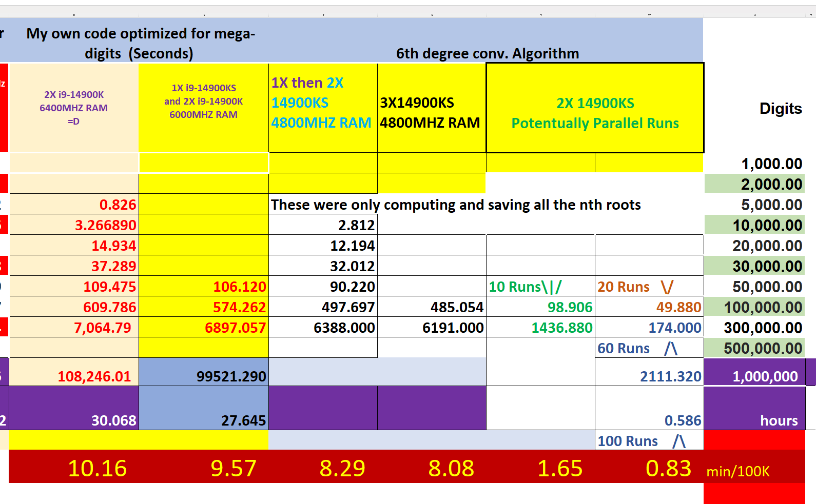This screenshot has width=816, height=504.
Task: Select the '2X i9-14900K 6400MHZ RAM' cell
Action: (74, 108)
